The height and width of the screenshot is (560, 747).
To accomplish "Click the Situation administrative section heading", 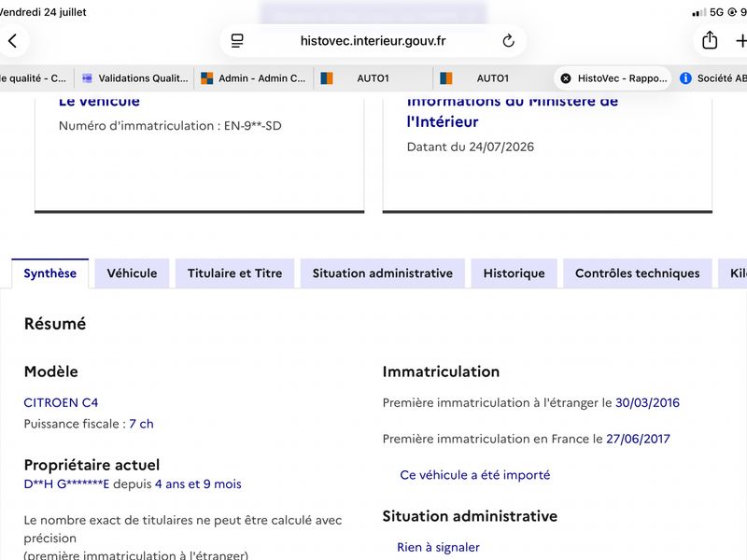I will [470, 516].
